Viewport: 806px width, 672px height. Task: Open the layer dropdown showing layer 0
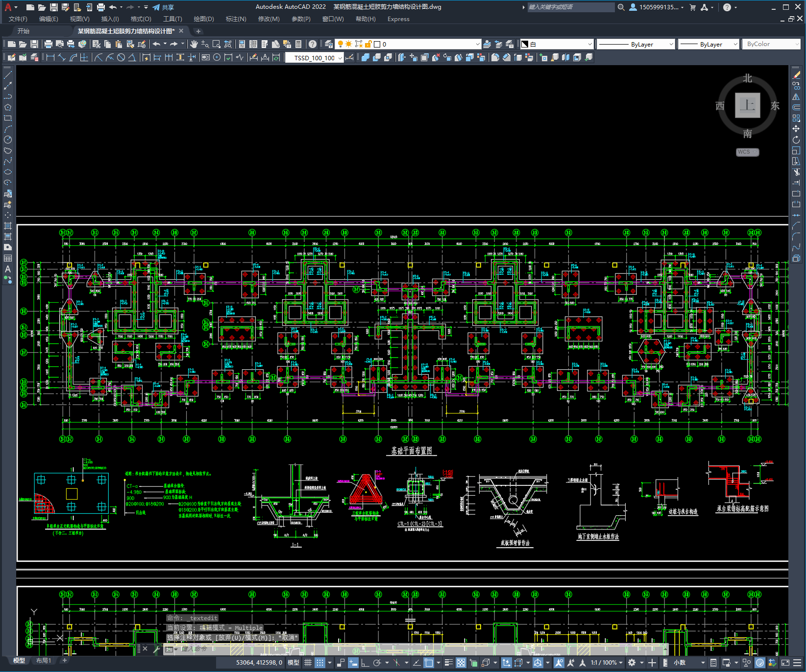point(408,44)
